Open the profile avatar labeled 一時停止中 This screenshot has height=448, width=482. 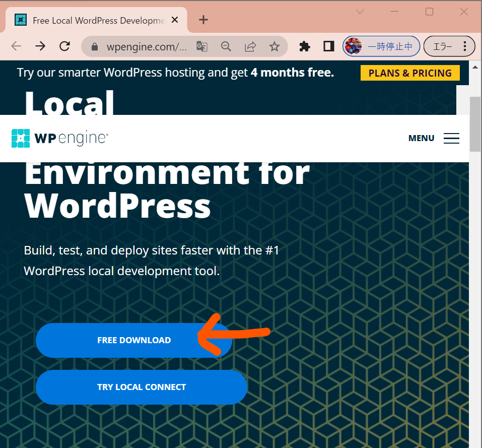[x=381, y=46]
